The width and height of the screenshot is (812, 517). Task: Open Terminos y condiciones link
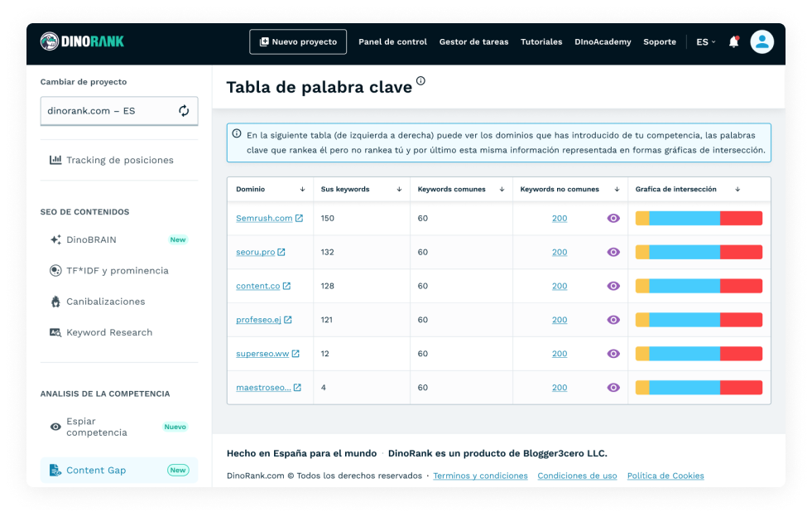click(480, 476)
